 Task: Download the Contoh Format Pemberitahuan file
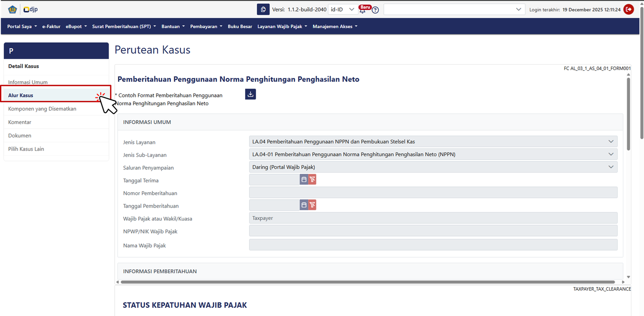click(x=250, y=94)
